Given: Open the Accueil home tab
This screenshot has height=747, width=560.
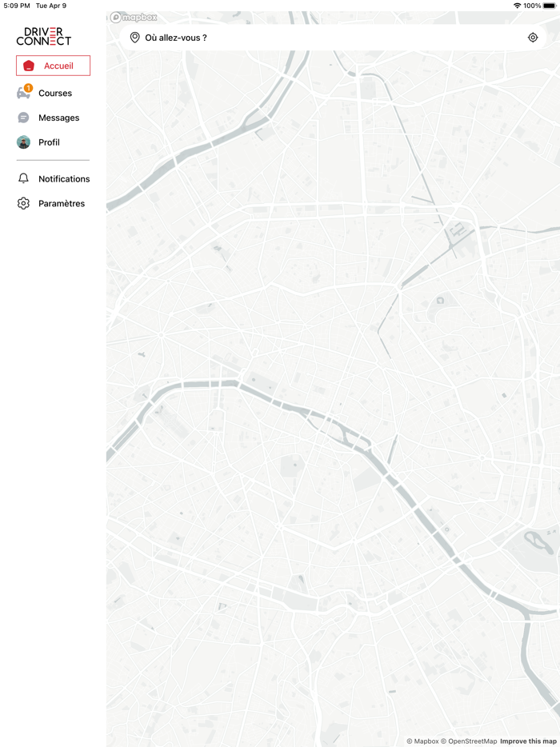Looking at the screenshot, I should click(53, 66).
